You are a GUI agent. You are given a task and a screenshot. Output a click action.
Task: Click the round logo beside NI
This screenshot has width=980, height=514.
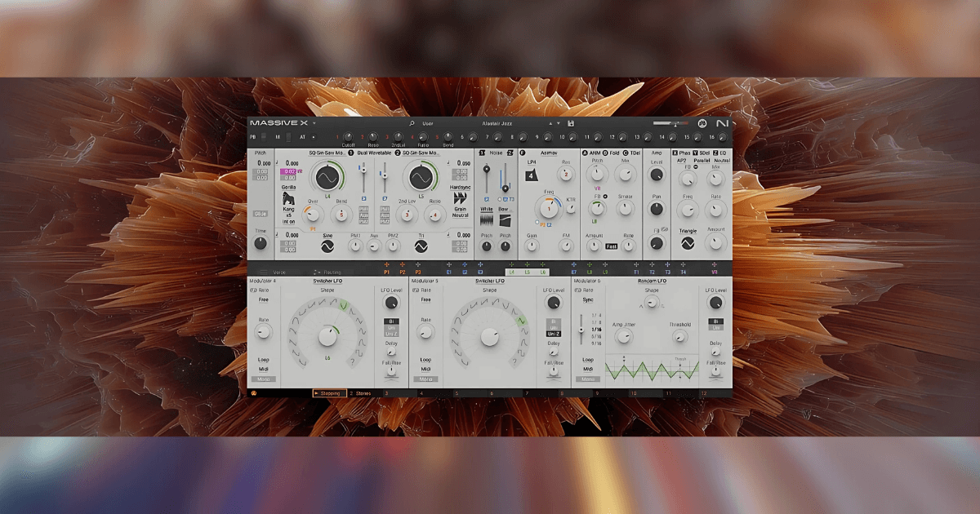pos(702,123)
